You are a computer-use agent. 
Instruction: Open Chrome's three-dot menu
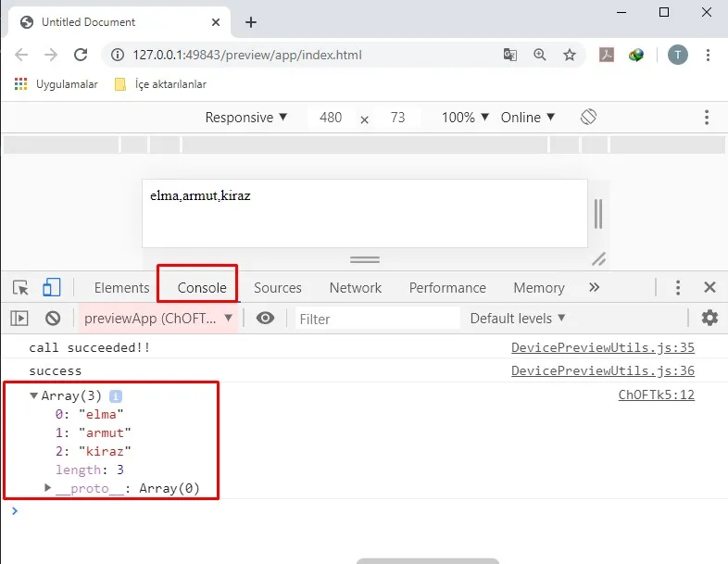[708, 55]
